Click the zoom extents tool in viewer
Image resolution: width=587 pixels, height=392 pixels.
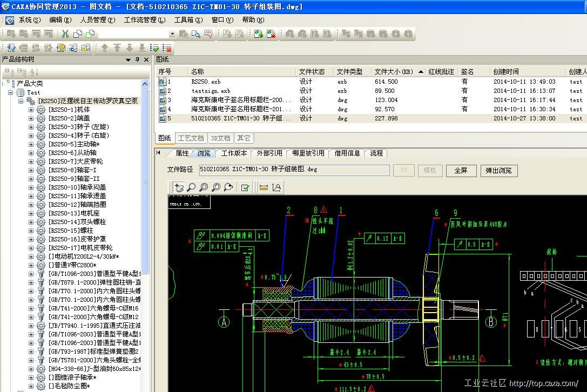(216, 187)
